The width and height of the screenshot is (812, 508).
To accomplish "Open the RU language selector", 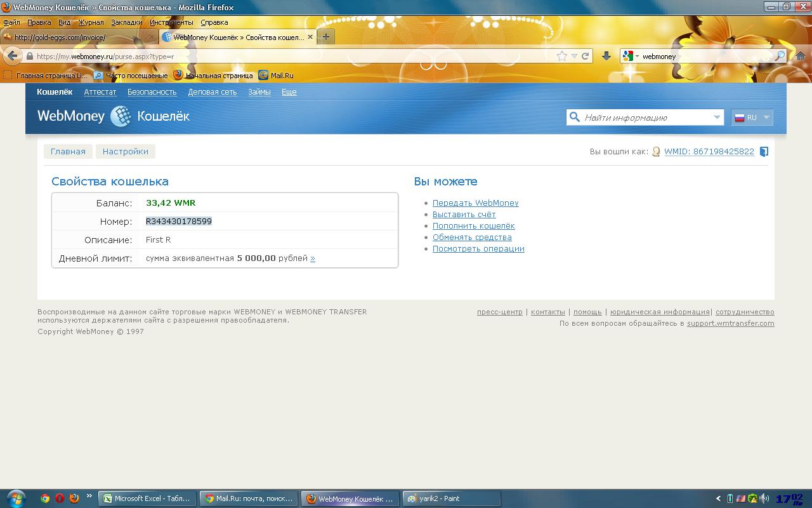I will [752, 117].
